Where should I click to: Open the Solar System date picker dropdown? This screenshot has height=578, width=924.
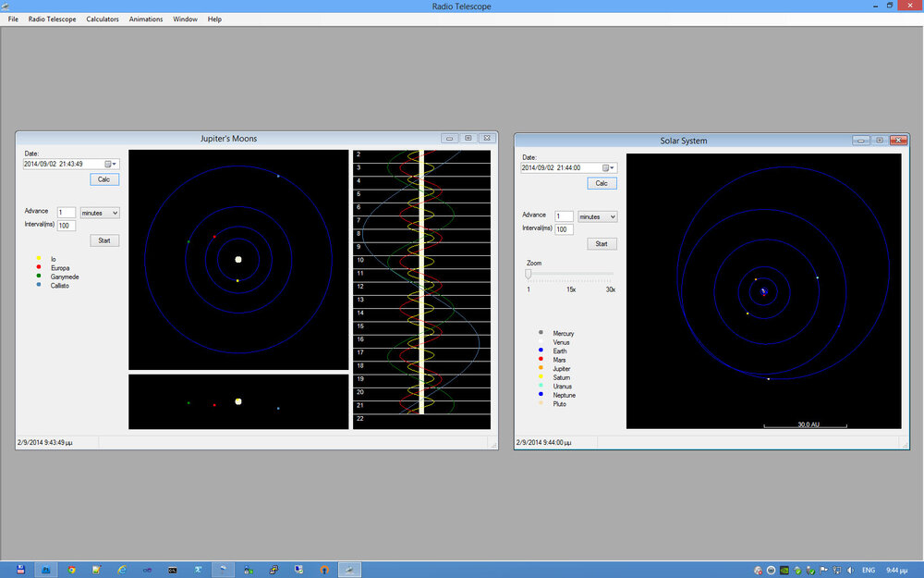pyautogui.click(x=609, y=168)
